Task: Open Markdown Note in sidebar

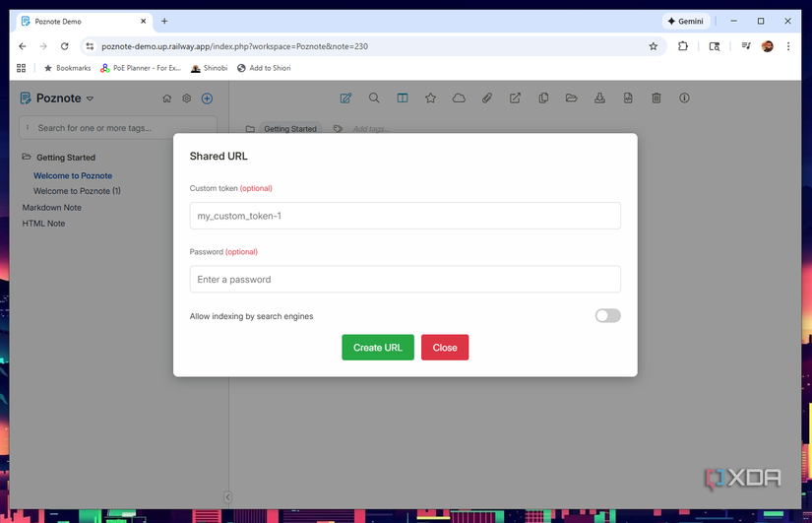Action: click(52, 208)
